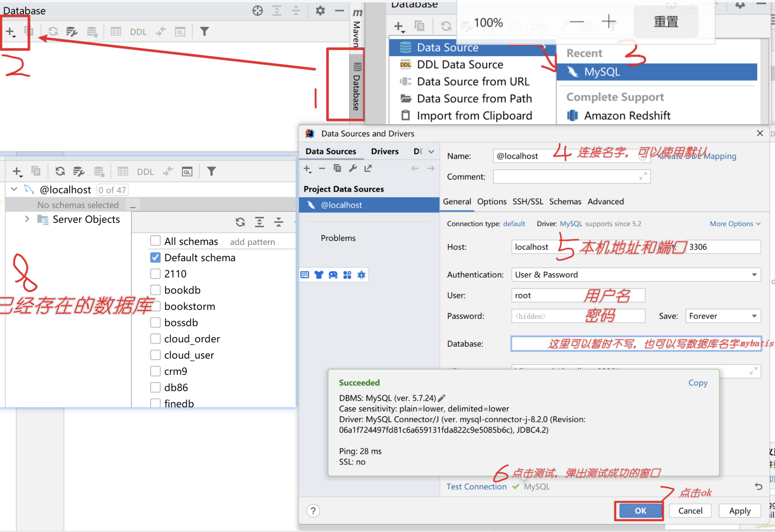
Task: Check the All schemas checkbox
Action: [x=155, y=241]
